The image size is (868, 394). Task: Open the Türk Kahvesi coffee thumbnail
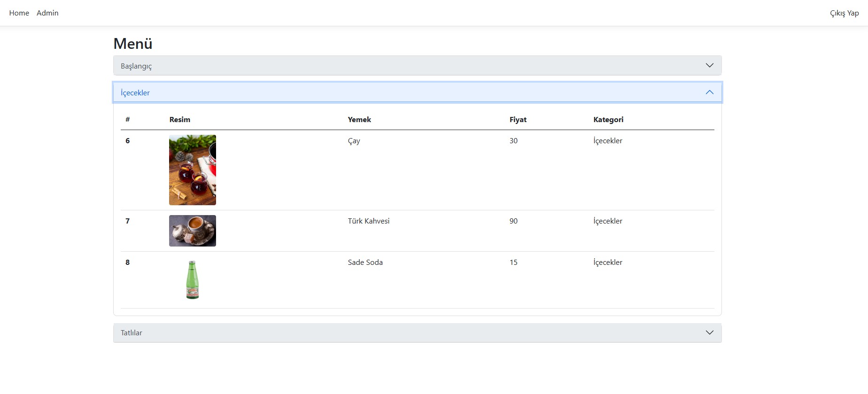tap(193, 231)
